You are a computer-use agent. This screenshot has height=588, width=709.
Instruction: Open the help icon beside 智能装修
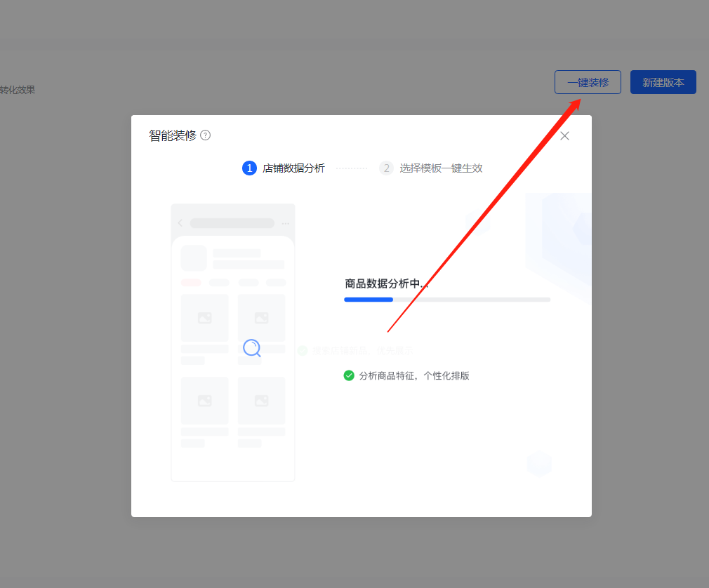tap(205, 135)
